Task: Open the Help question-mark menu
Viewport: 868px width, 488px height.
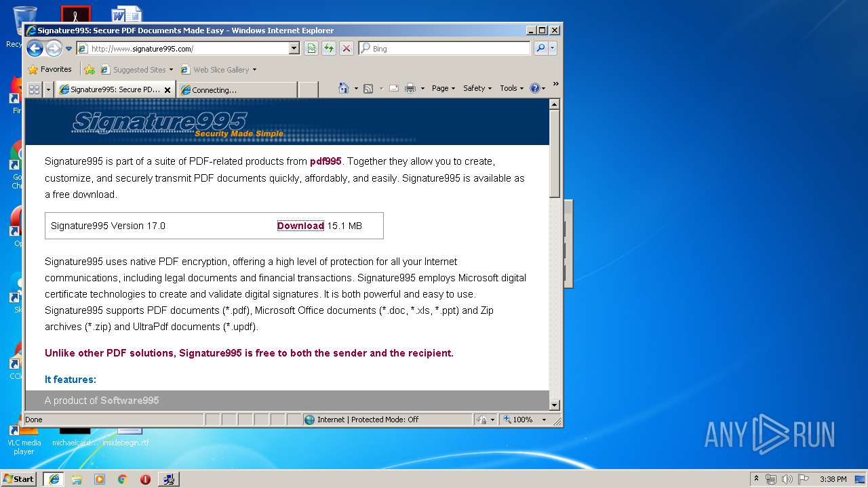Action: point(537,88)
